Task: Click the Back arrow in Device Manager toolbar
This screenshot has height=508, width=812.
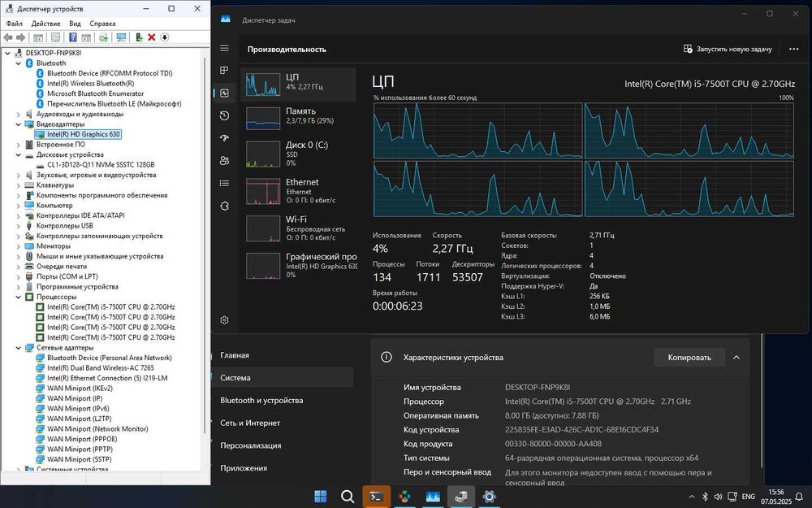Action: pos(8,37)
